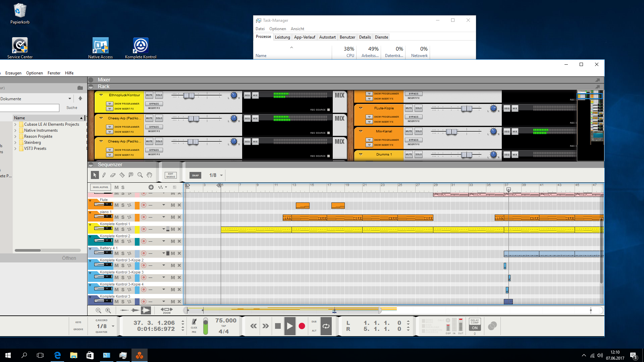Open File Explorer from the taskbar
644x362 pixels.
pos(74,355)
